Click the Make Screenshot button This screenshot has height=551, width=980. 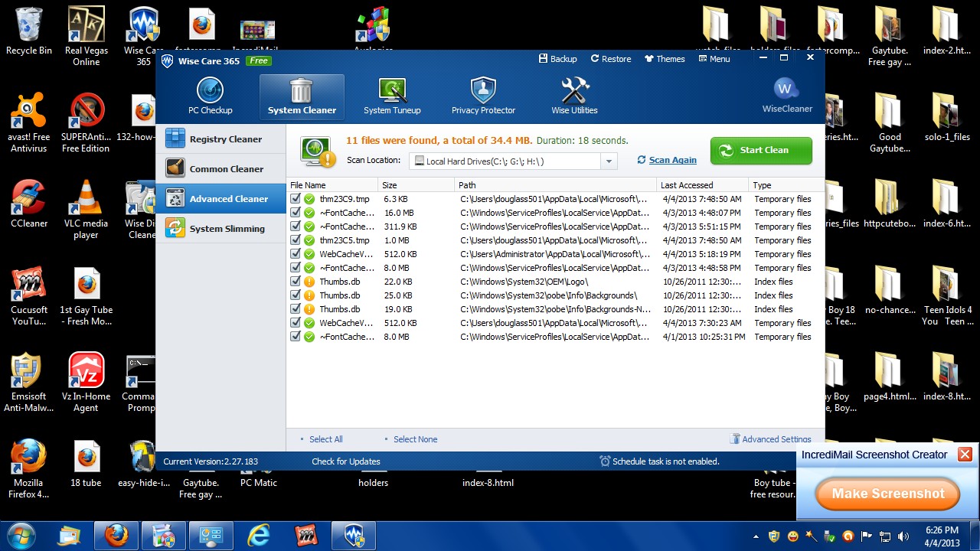887,494
